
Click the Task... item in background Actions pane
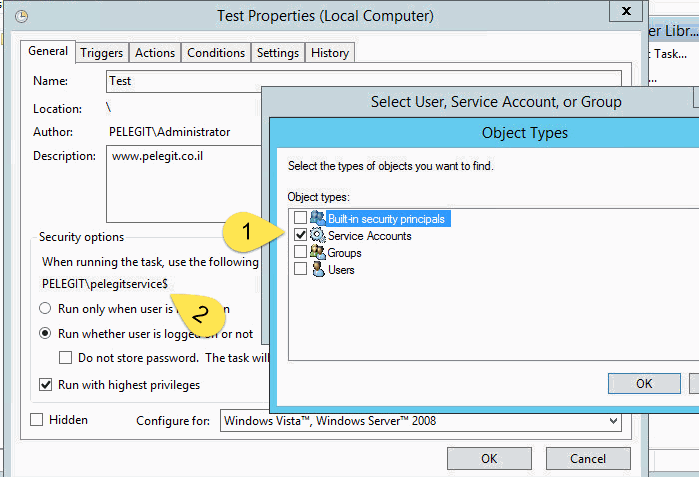(669, 54)
